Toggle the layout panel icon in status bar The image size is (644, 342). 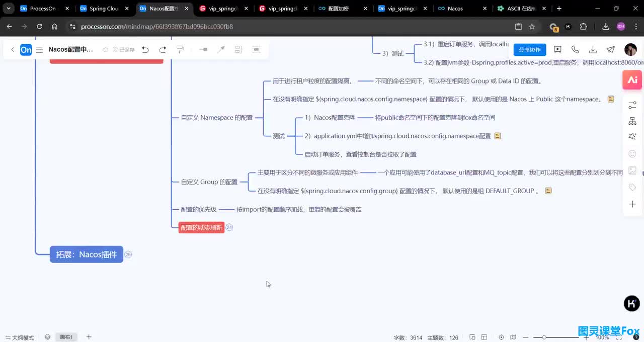(x=484, y=337)
